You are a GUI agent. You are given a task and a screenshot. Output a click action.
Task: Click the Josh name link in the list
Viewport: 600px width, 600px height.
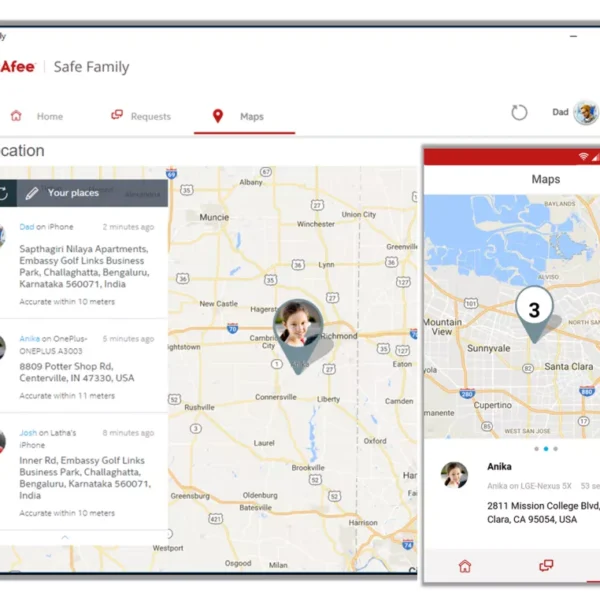click(x=29, y=432)
